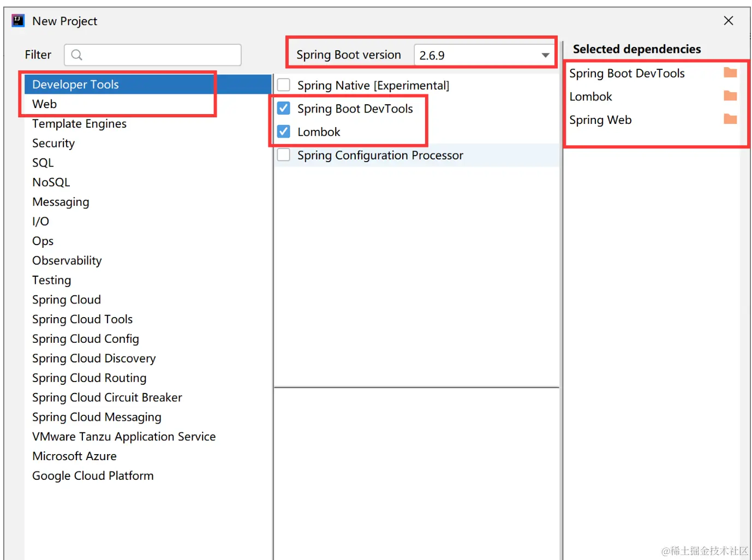Click the folder icon beside Spring Web

pos(730,119)
